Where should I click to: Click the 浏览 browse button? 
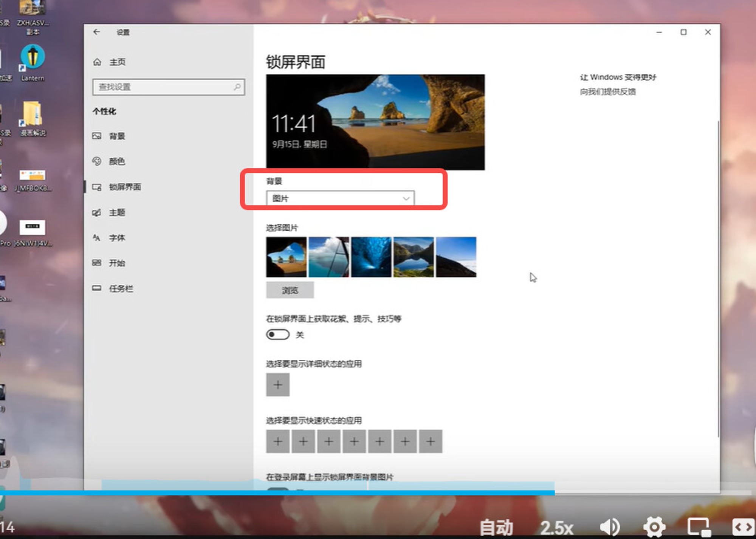tap(290, 290)
